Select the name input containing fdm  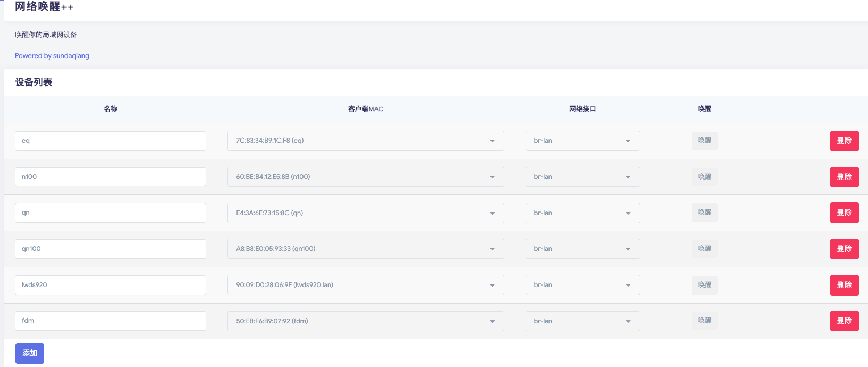110,321
